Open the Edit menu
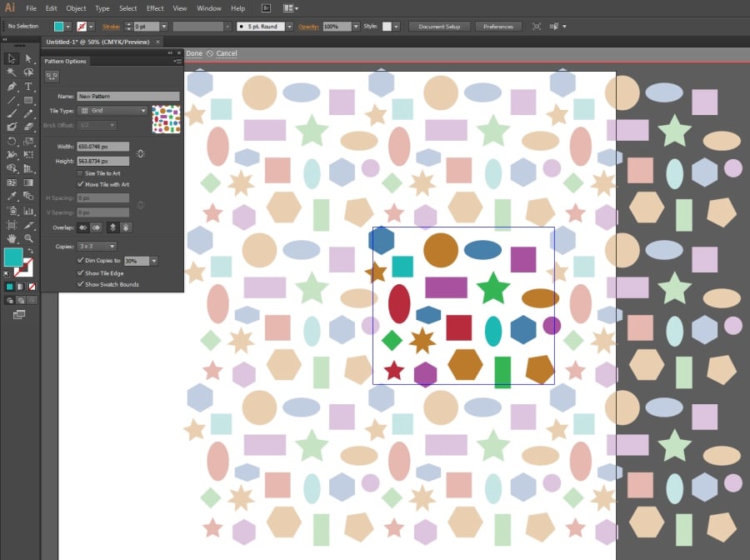The image size is (750, 560). (x=51, y=8)
